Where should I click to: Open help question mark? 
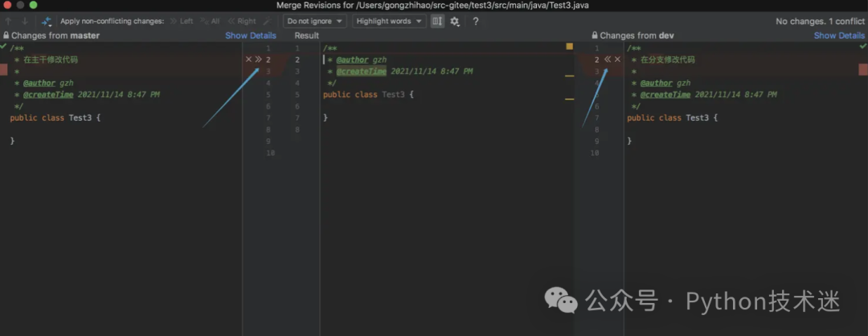(476, 21)
